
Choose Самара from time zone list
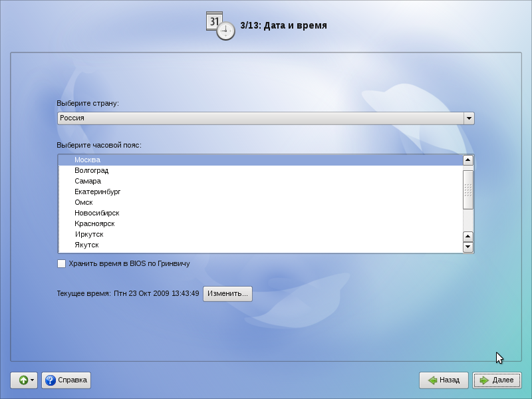88,181
